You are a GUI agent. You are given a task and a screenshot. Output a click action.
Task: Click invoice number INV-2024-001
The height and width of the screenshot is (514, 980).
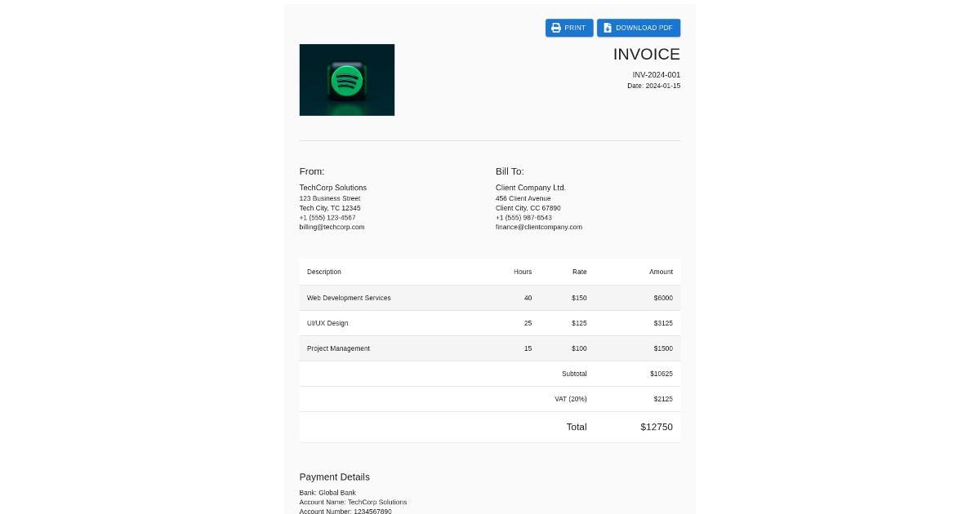tap(656, 75)
